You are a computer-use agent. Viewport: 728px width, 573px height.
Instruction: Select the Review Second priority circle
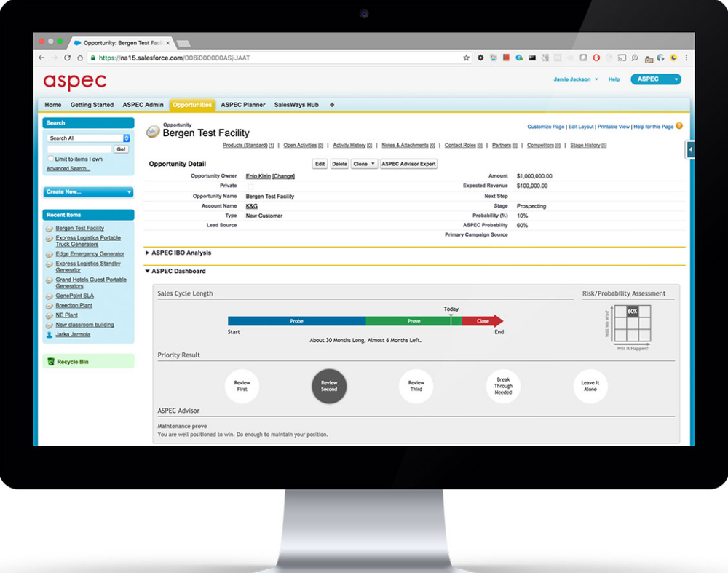click(x=329, y=386)
